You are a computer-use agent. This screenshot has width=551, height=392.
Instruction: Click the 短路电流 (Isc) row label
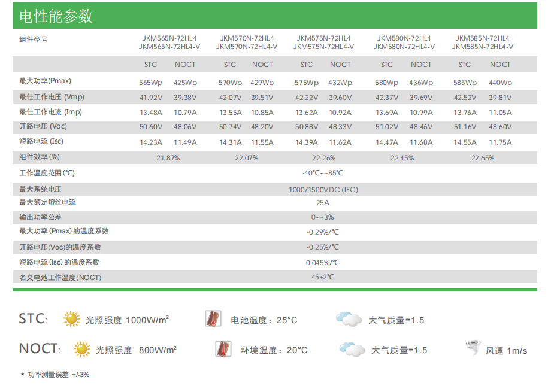[x=41, y=142]
